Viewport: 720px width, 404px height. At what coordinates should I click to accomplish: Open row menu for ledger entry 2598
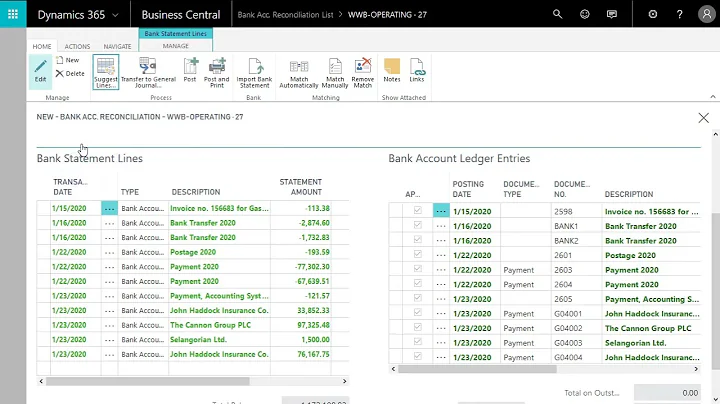coord(441,211)
